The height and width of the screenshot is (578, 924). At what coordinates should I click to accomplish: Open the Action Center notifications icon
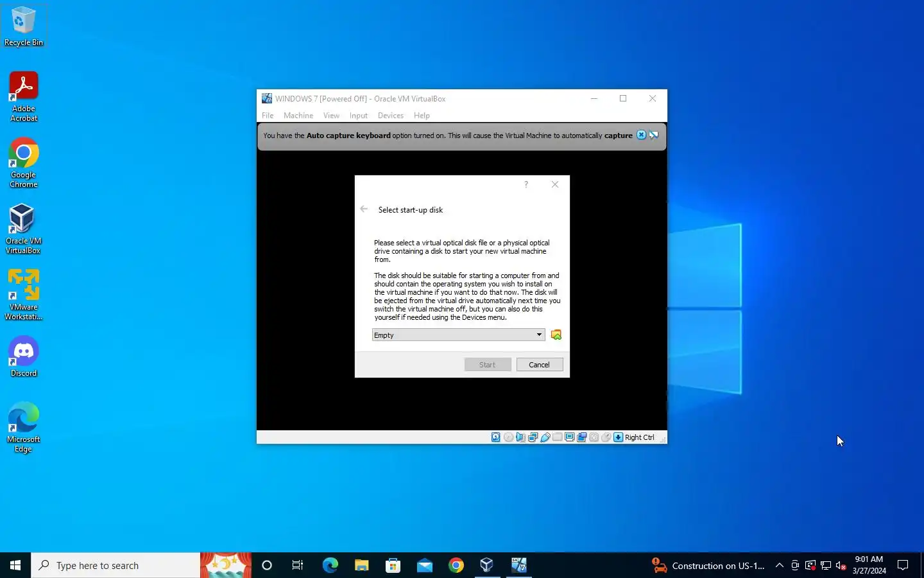(903, 565)
